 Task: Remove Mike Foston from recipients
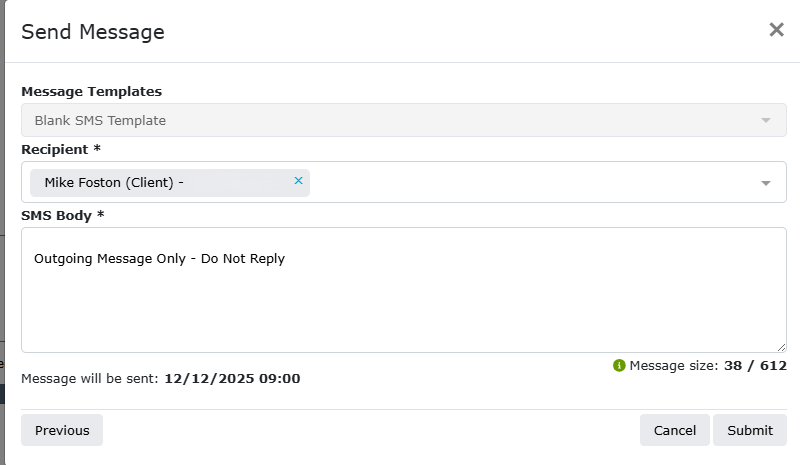coord(298,181)
